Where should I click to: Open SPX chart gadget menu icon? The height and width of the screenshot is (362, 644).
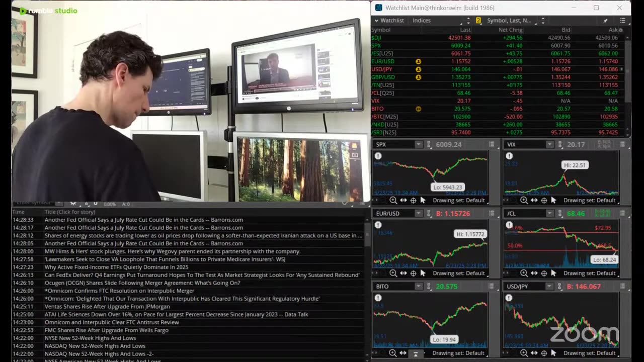coord(492,144)
